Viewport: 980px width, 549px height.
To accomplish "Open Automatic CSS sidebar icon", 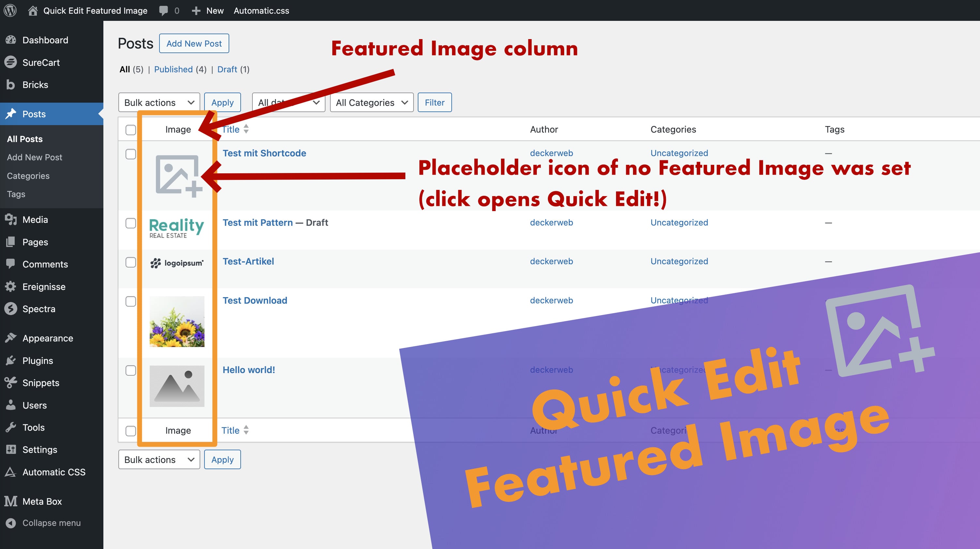I will [x=11, y=472].
